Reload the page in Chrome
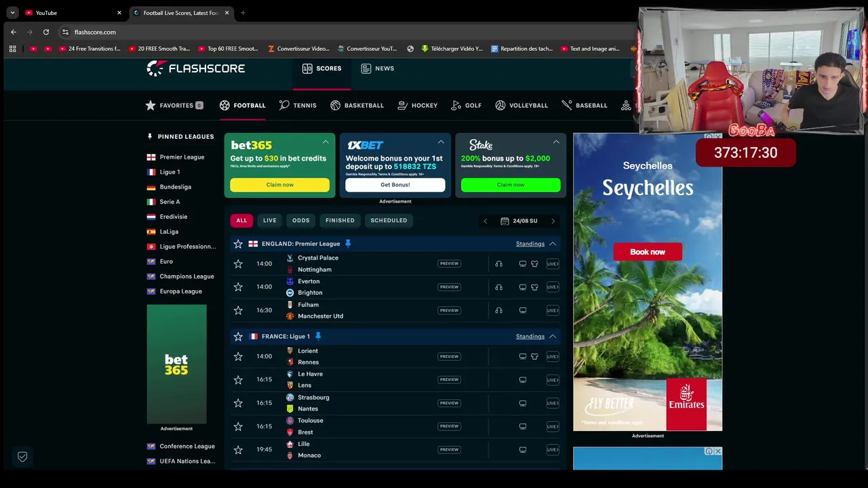Screen dimensions: 868x488 [x=46, y=32]
